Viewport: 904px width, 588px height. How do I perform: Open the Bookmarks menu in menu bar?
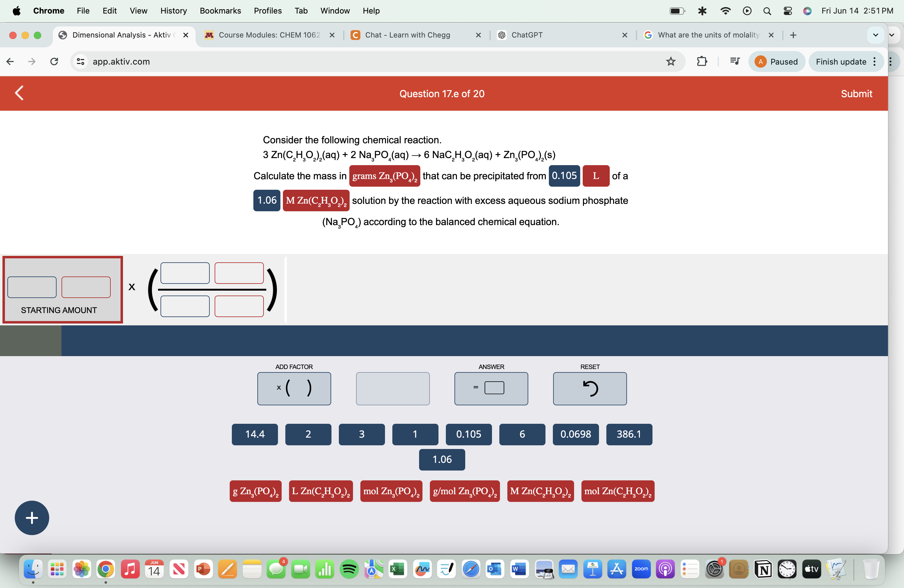tap(220, 11)
